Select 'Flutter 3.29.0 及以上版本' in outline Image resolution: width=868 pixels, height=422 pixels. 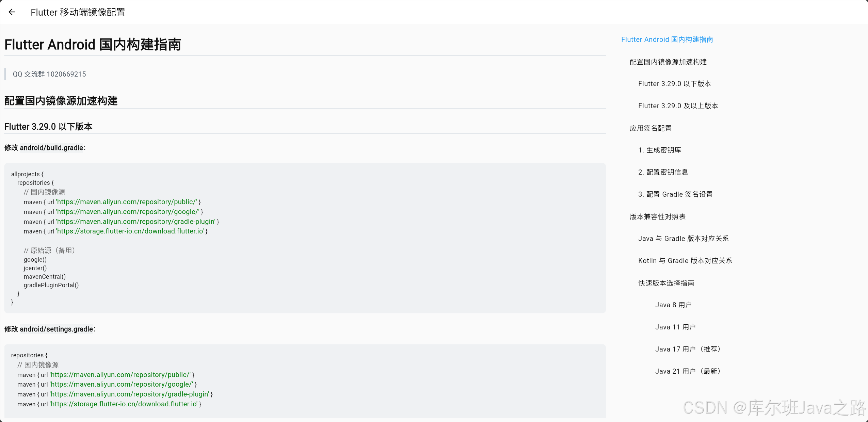coord(678,106)
